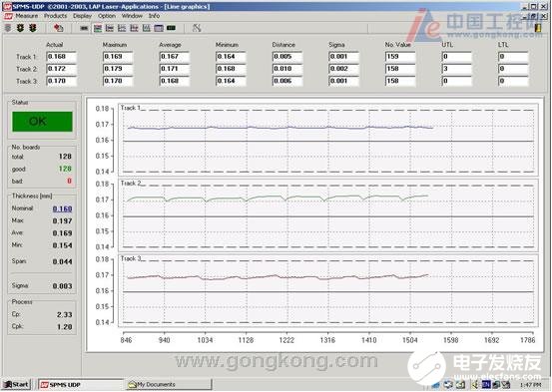The image size is (552, 392).
Task: Click the Windows Start button
Action: (x=17, y=385)
